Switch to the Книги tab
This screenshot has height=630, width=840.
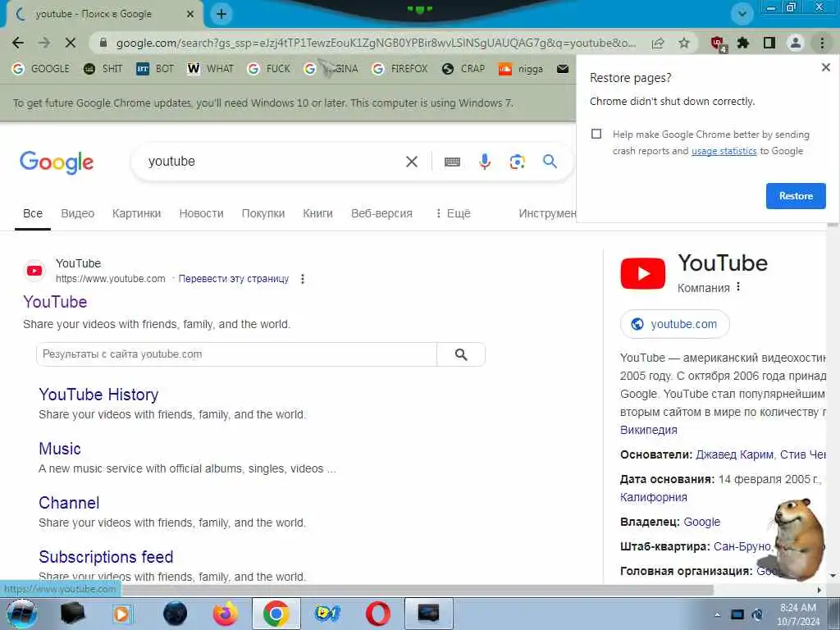tap(317, 214)
